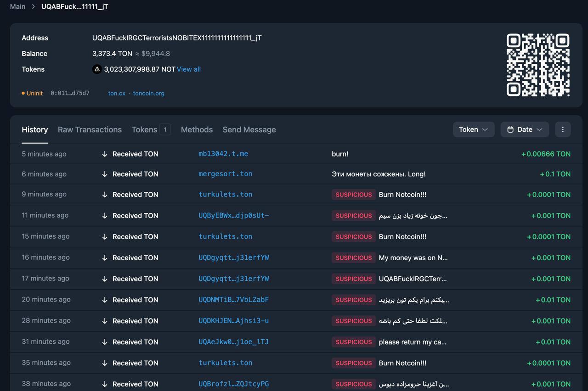This screenshot has width=588, height=391.
Task: Click the received arrow in 20 minutes ago row
Action: tap(105, 300)
